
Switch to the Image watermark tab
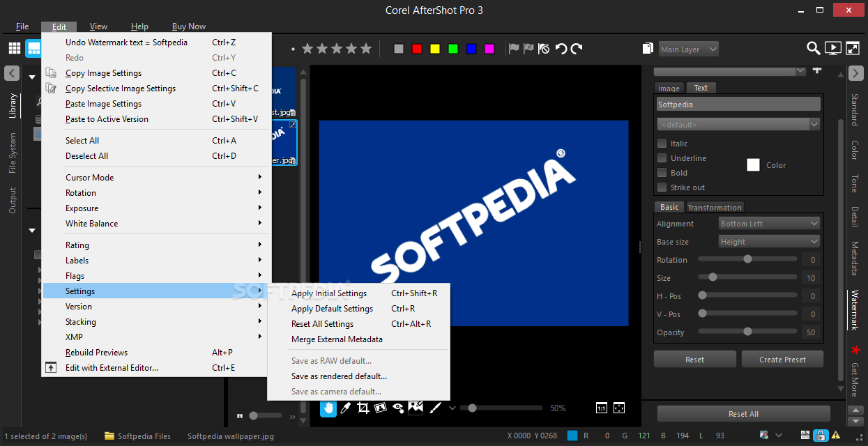tap(669, 89)
